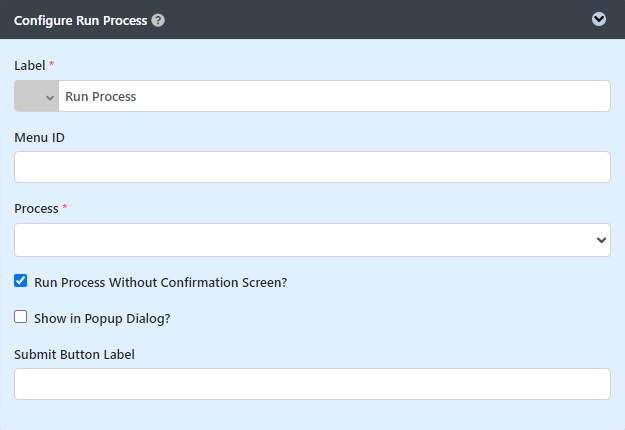The height and width of the screenshot is (430, 625).
Task: Click the red asterisk beside Process
Action: point(65,208)
